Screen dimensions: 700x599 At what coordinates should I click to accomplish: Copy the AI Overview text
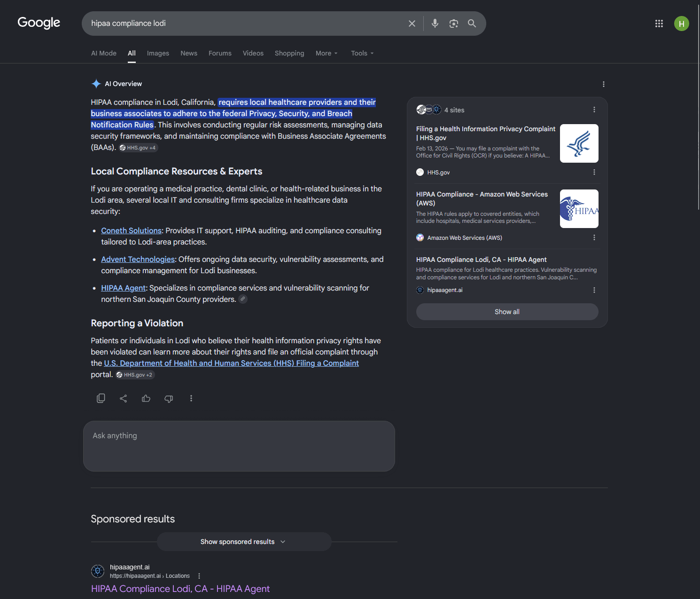click(x=101, y=398)
